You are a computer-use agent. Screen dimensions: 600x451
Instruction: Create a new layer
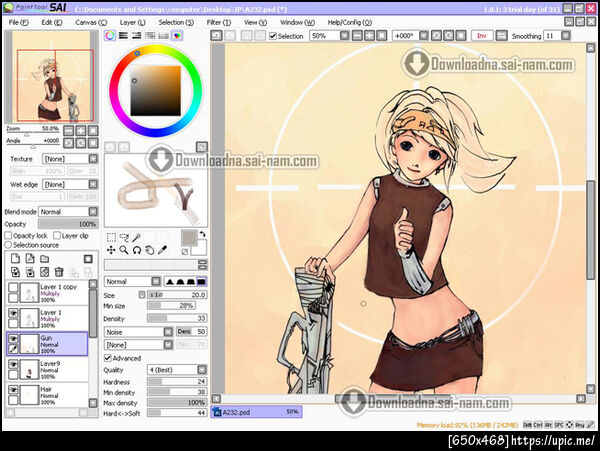tap(15, 259)
